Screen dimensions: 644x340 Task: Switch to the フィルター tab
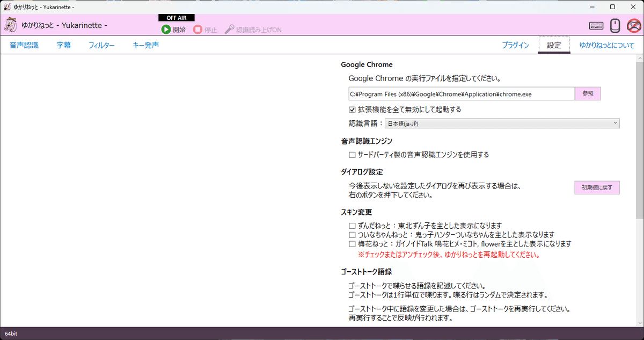[x=101, y=45]
